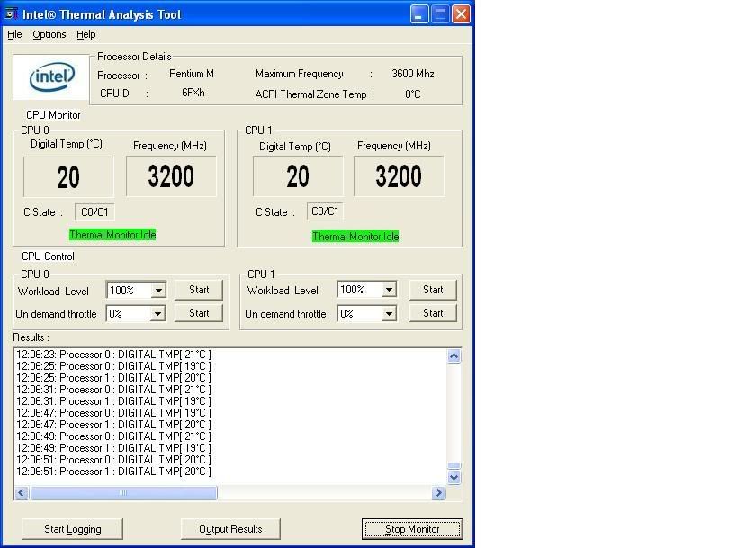Image resolution: width=756 pixels, height=548 pixels.
Task: Click the CPU 1 Frequency readout
Action: (399, 176)
